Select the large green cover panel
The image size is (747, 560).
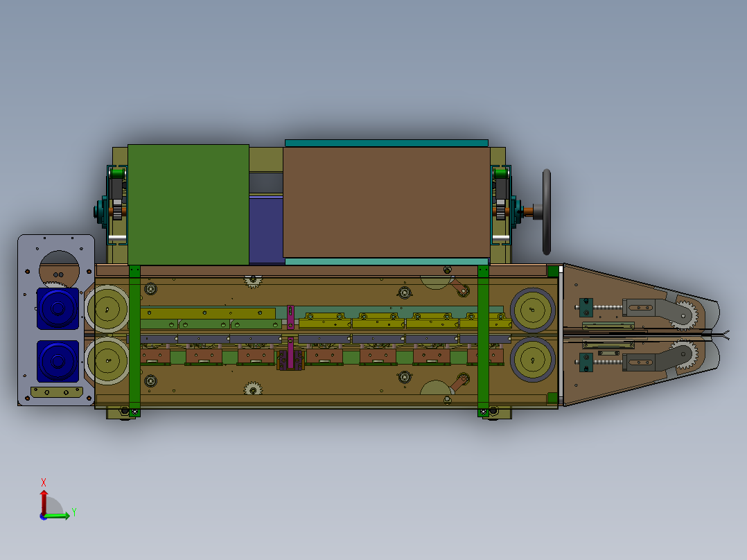(x=188, y=204)
